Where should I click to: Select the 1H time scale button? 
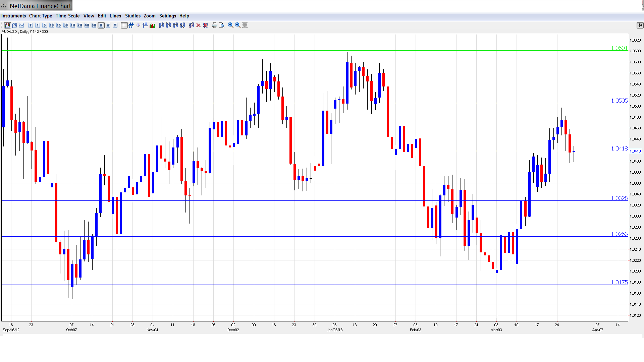click(73, 25)
